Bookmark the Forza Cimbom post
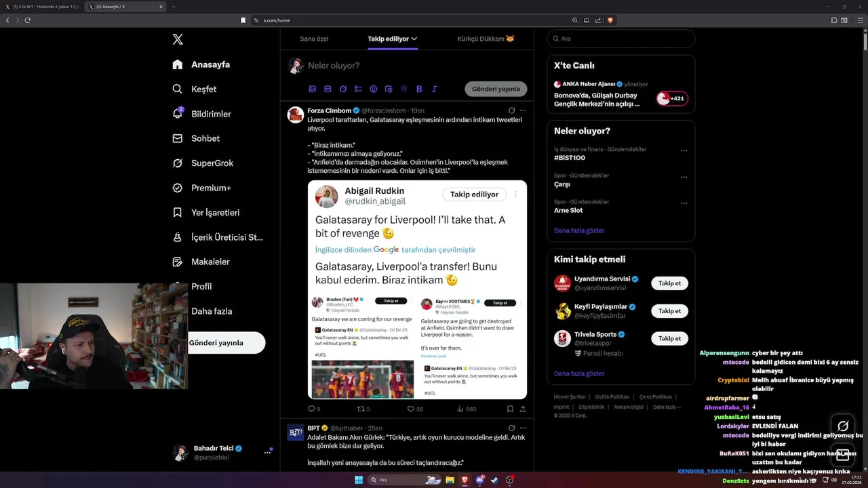Image resolution: width=868 pixels, height=488 pixels. [x=510, y=409]
